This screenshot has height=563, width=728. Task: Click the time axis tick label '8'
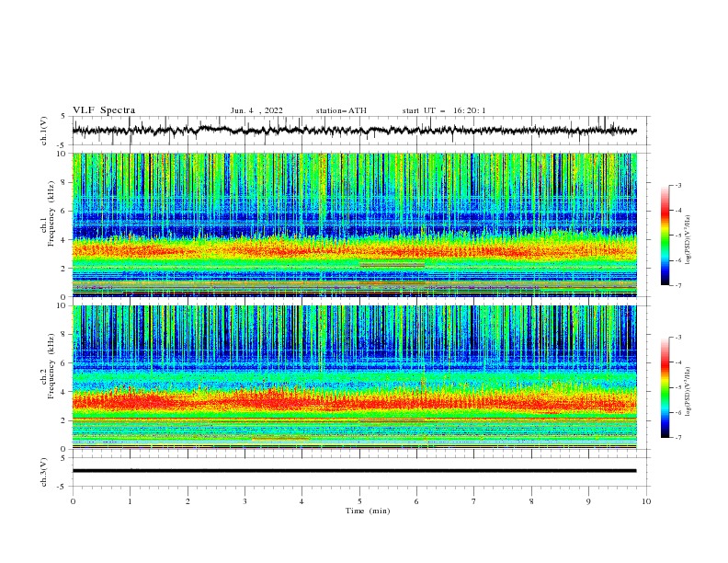click(x=531, y=501)
